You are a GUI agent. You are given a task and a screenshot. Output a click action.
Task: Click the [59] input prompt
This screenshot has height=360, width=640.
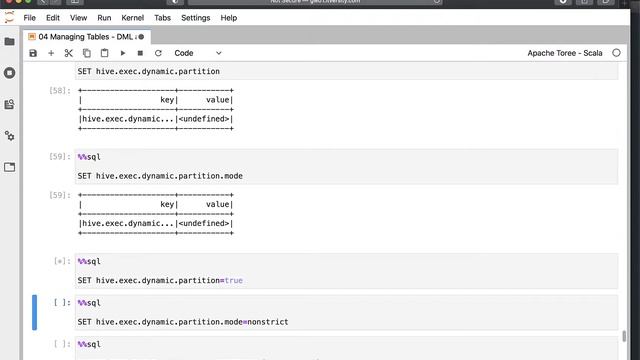click(60, 157)
